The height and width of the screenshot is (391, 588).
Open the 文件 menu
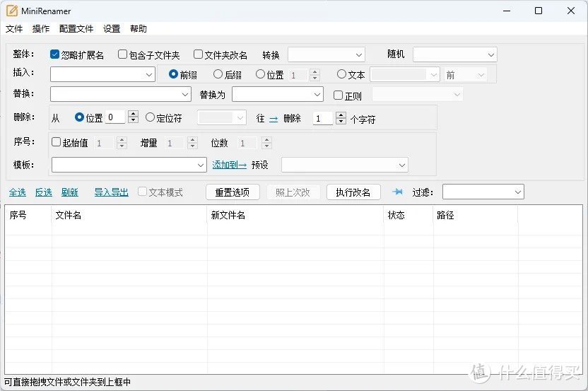pyautogui.click(x=14, y=28)
